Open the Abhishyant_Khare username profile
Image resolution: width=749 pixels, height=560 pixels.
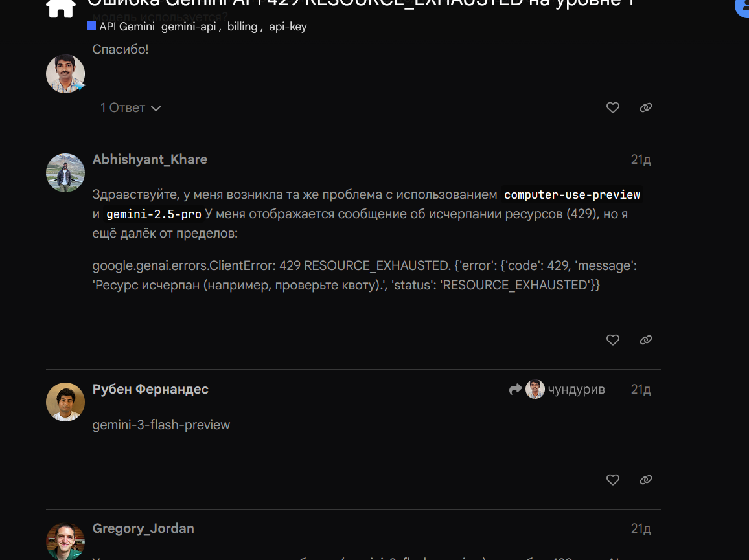tap(150, 159)
